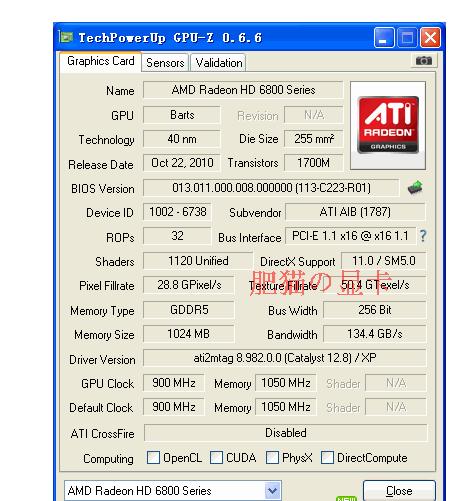Open the graphics card selection dropdown arrow
460x501 pixels.
[273, 491]
